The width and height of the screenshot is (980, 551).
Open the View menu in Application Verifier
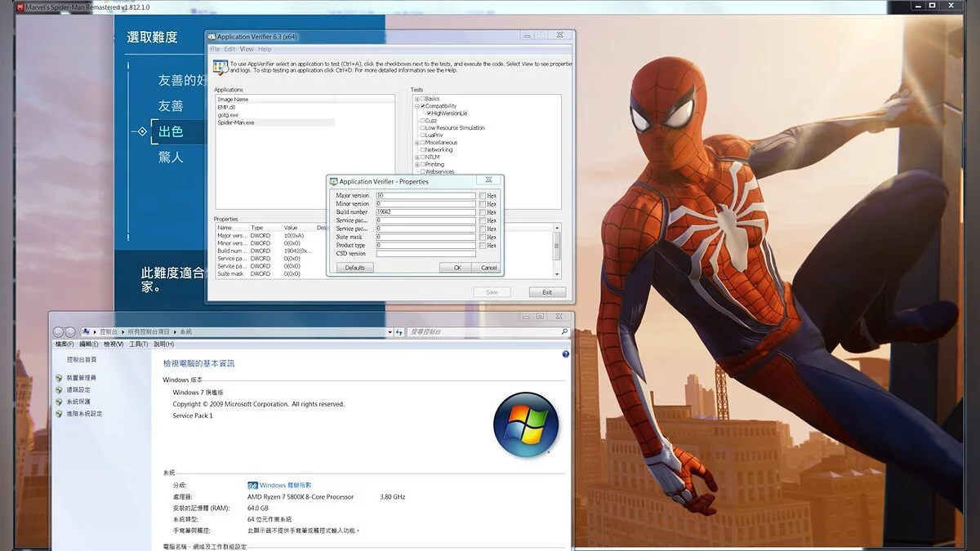coord(246,49)
